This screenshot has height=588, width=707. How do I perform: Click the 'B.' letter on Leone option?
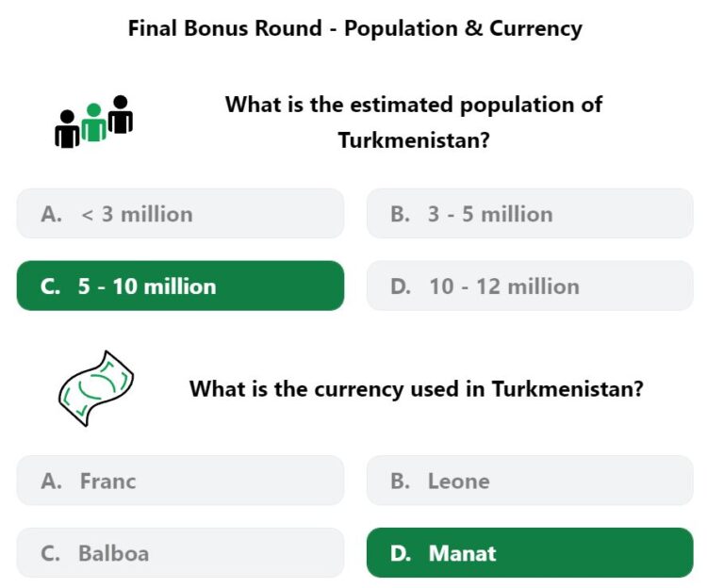pyautogui.click(x=400, y=481)
